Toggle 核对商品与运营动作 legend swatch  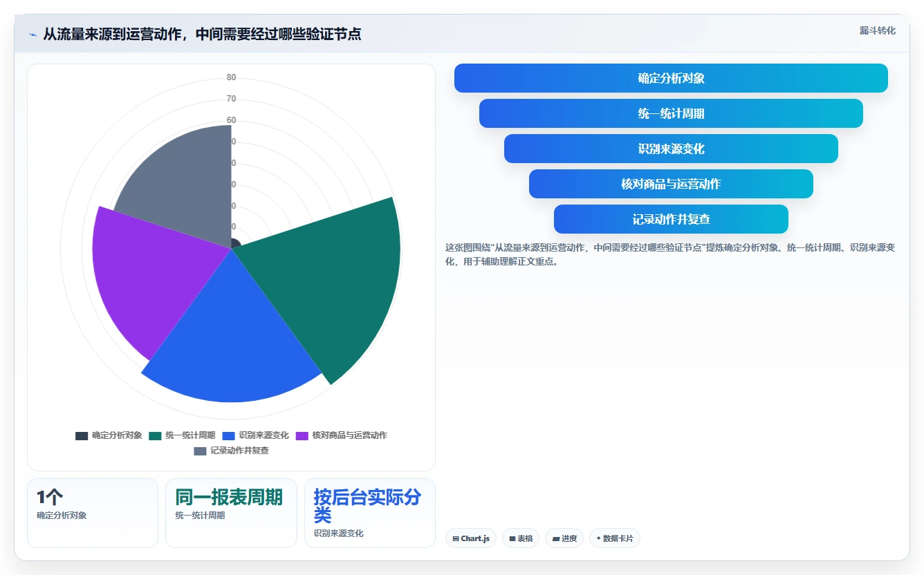[x=302, y=435]
